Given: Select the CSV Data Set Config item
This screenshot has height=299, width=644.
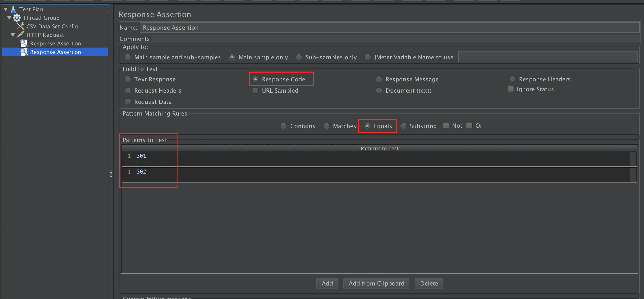Looking at the screenshot, I should (52, 26).
